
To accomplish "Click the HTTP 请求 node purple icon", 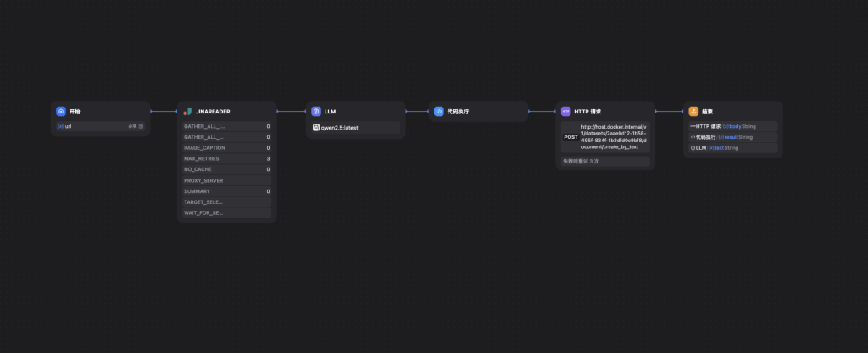I will pyautogui.click(x=566, y=111).
